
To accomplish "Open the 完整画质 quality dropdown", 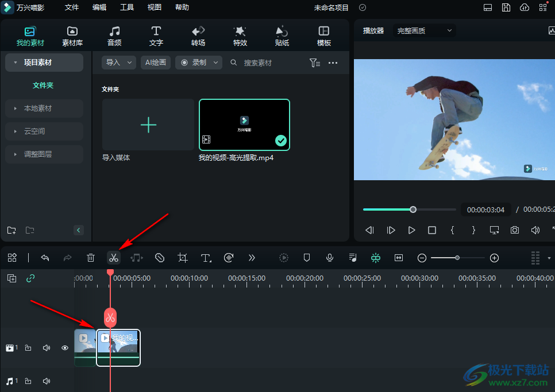I will click(424, 31).
